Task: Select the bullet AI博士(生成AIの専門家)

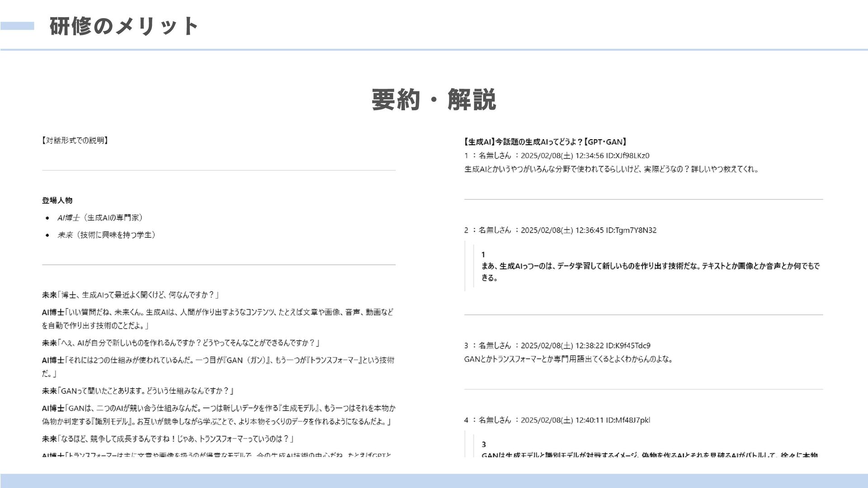Action: point(100,218)
